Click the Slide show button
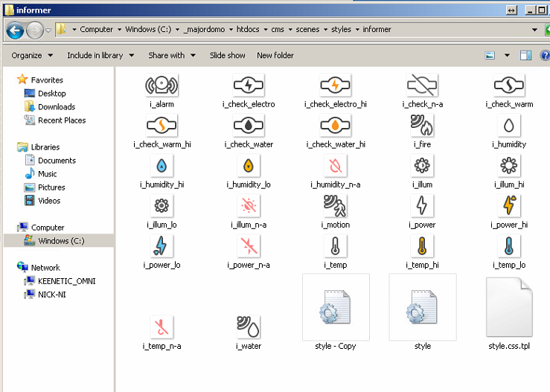Screen dimensions: 550x392 click(x=227, y=55)
